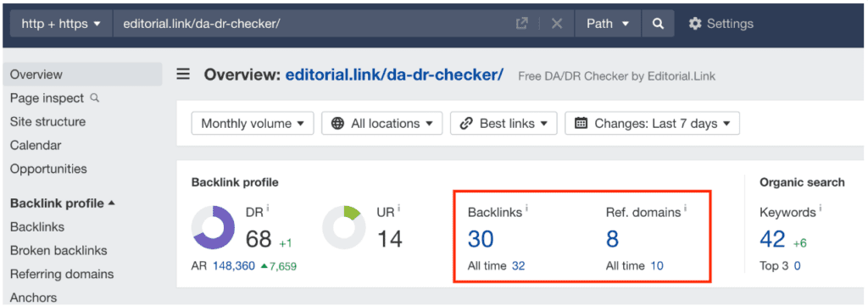Click info icon next to Backlinks metric

click(526, 208)
